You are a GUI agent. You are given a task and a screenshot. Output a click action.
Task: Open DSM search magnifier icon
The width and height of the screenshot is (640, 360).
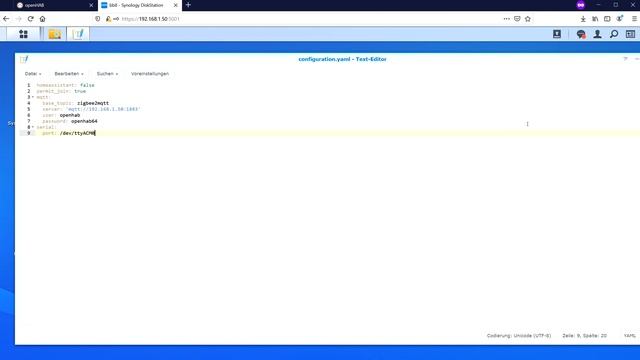coord(614,34)
